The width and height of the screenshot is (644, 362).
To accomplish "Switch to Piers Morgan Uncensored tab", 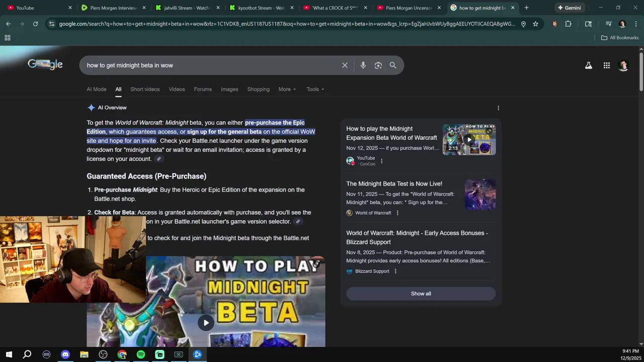I will pos(409,8).
